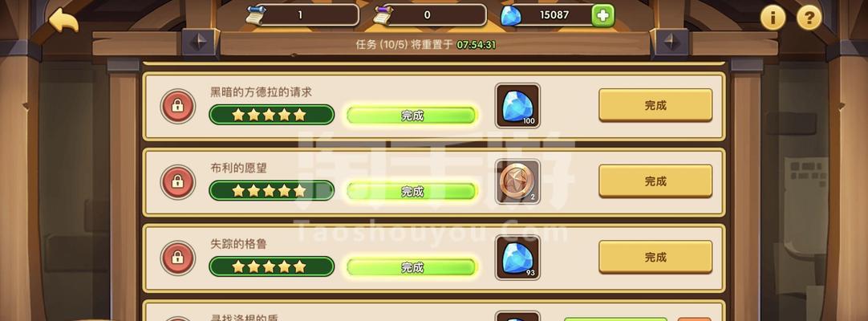Toggle the lock on 失踪的格鲁 quest

point(178,258)
